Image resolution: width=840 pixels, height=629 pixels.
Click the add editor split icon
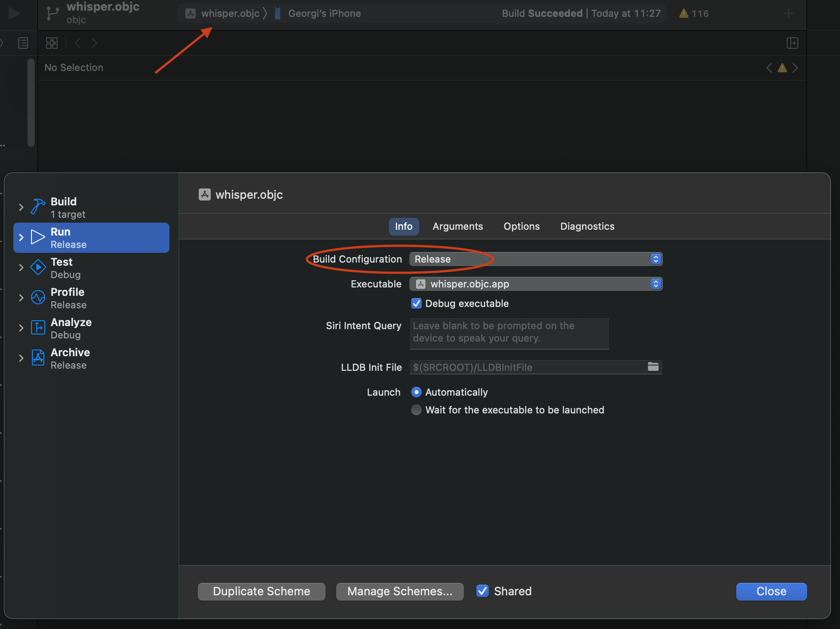793,43
